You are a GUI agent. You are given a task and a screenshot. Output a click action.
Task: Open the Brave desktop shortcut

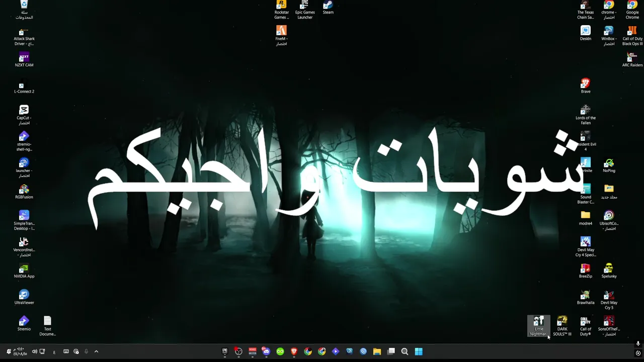click(x=586, y=86)
